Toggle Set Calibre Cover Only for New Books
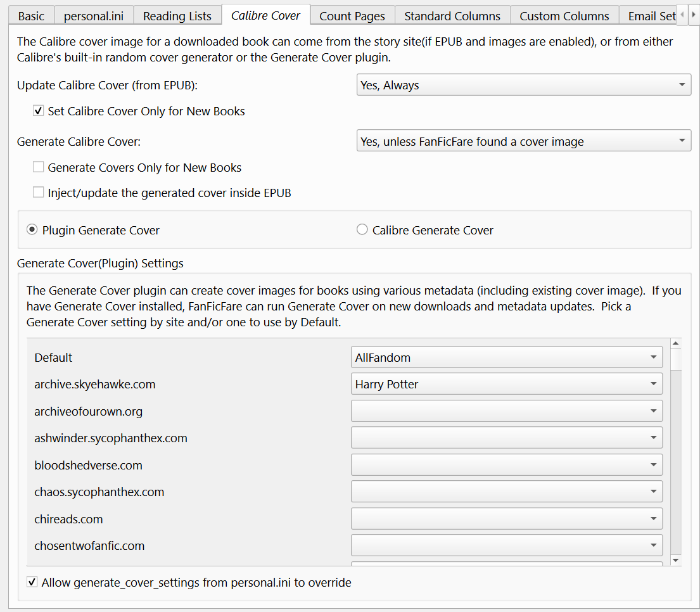700x612 pixels. pyautogui.click(x=39, y=112)
